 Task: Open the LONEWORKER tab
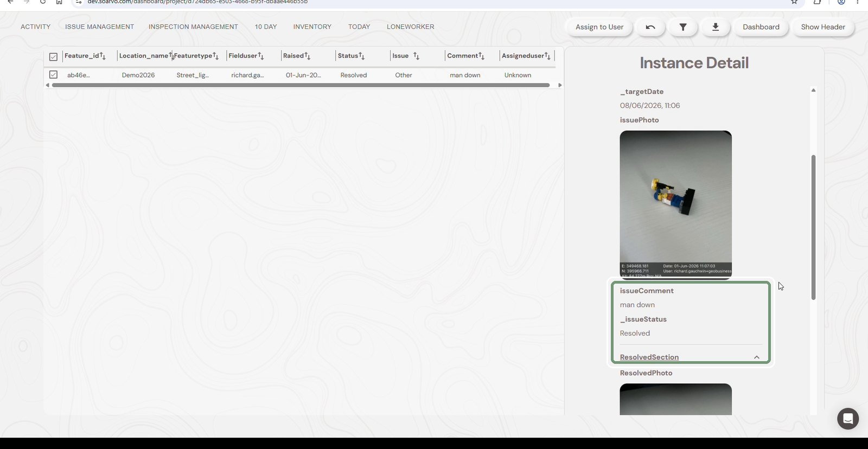click(411, 27)
